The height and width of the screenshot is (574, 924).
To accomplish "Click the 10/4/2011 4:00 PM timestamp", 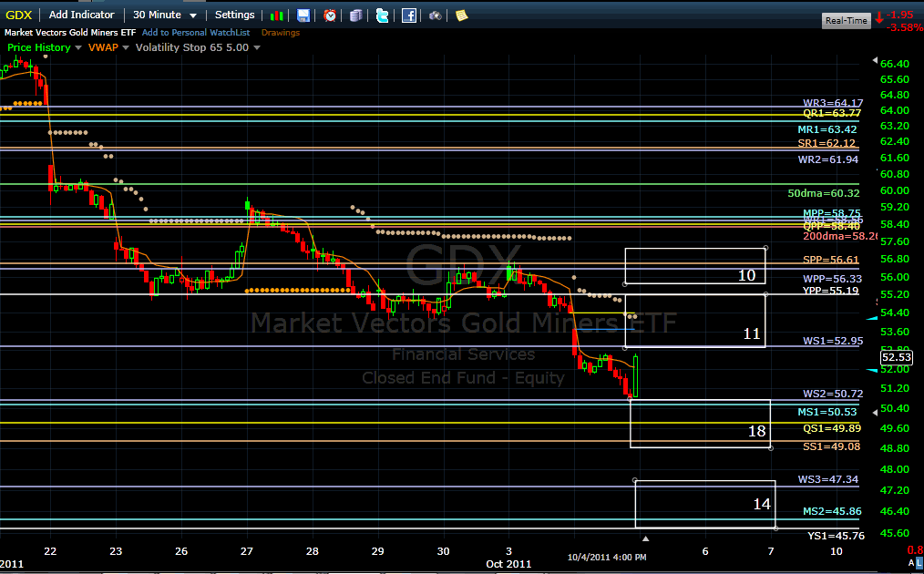I will (x=607, y=558).
